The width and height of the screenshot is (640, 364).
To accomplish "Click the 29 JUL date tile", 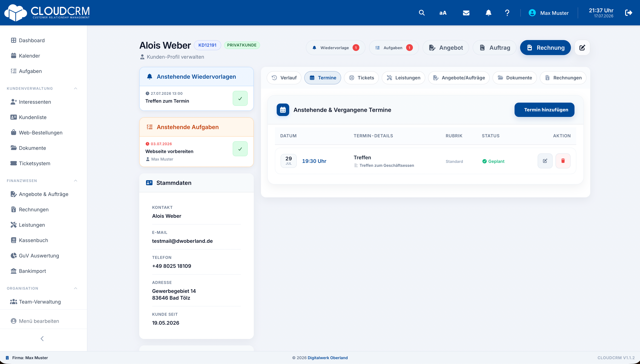I will [289, 161].
